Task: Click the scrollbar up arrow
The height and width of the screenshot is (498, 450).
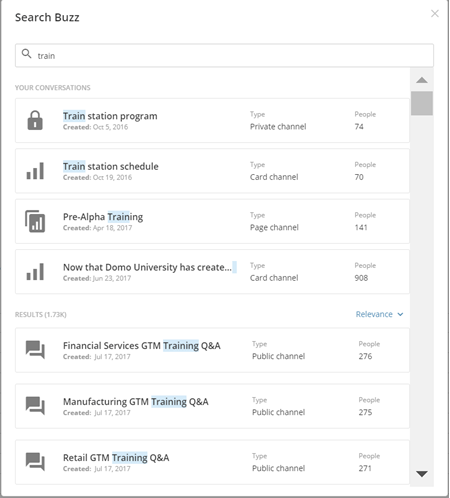Action: [422, 80]
